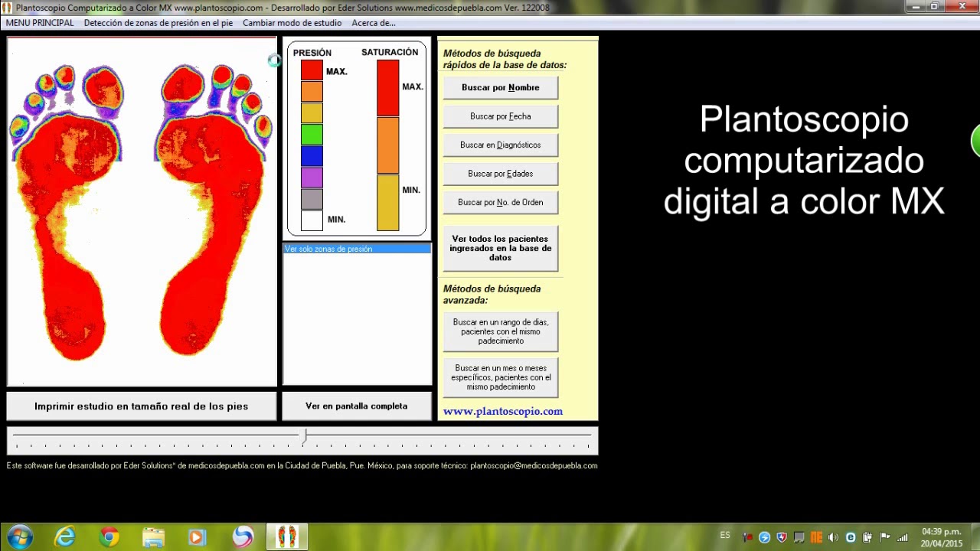Viewport: 980px width, 551px height.
Task: Click the orange pressure swatch
Action: click(x=312, y=91)
